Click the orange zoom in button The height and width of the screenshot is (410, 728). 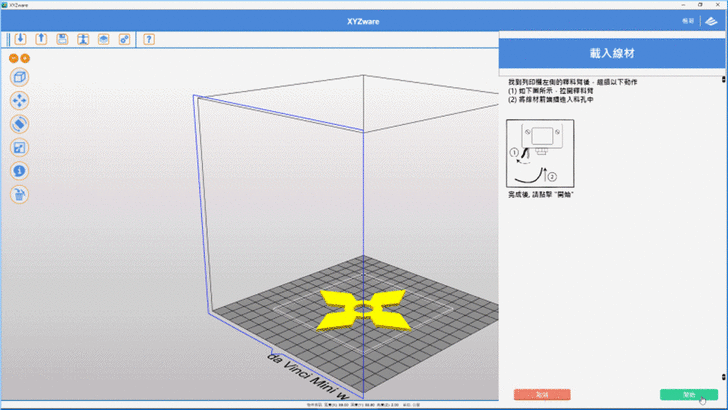point(25,58)
